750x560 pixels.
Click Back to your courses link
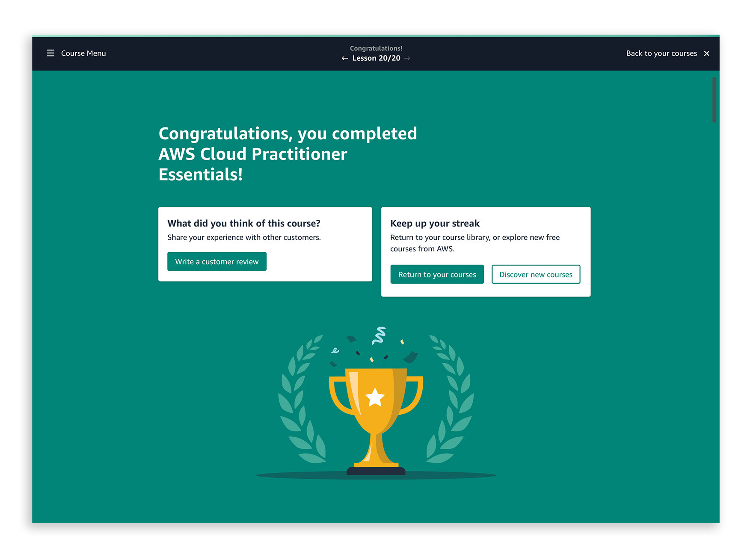point(661,53)
